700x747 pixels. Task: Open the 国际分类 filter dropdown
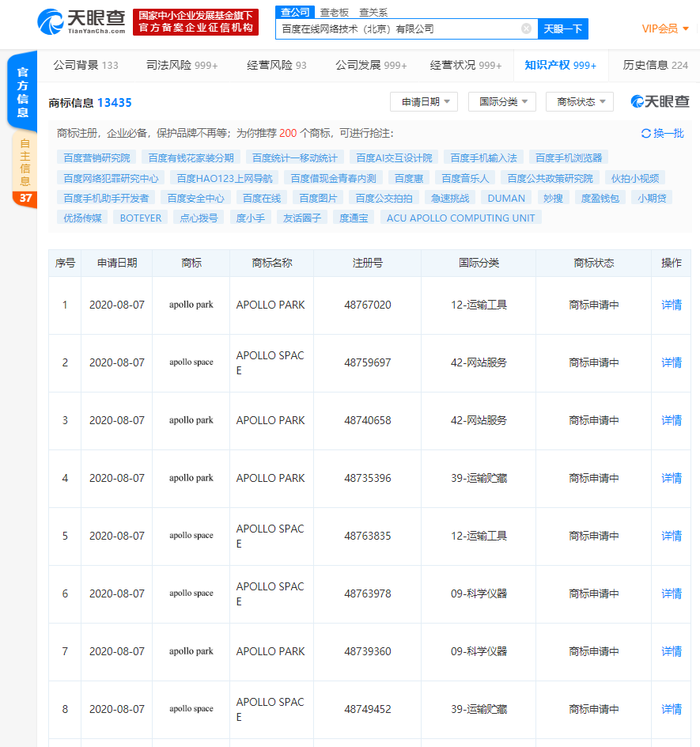pos(502,102)
